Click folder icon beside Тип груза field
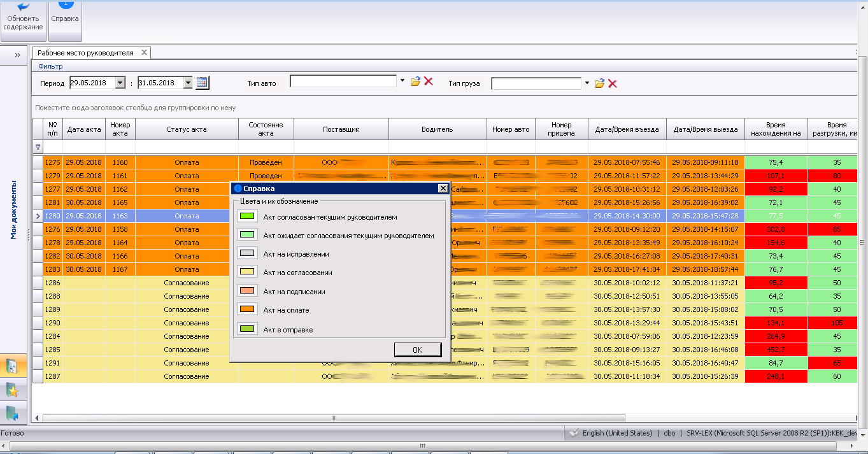The height and width of the screenshot is (454, 868). (599, 83)
